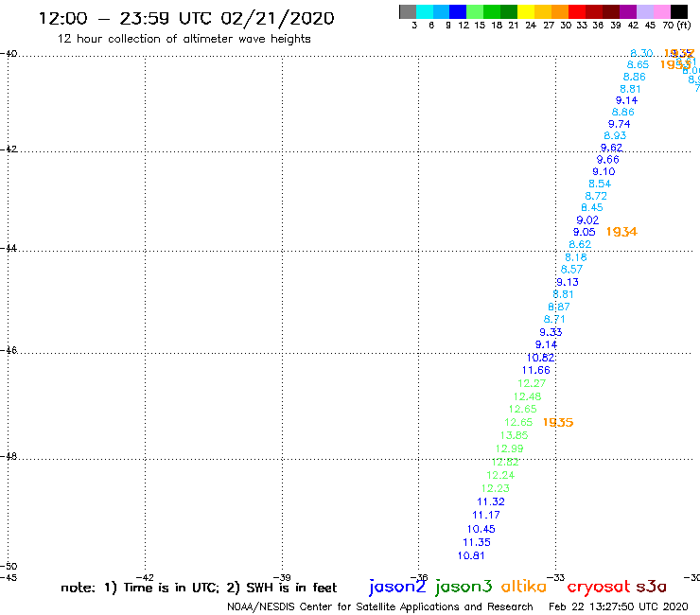The width and height of the screenshot is (700, 615).
Task: Select the wave height reading 9.02
Action: tap(587, 220)
